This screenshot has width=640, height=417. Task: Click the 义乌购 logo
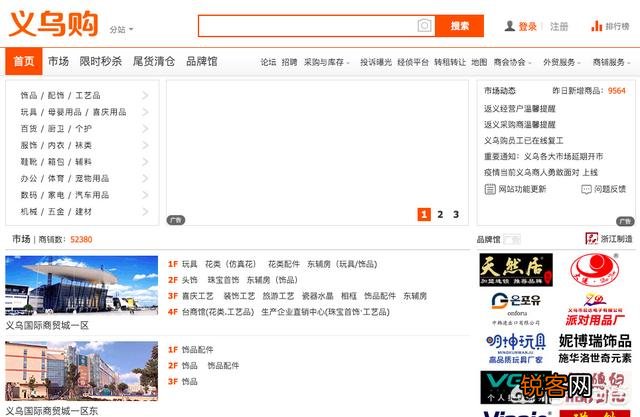click(53, 24)
